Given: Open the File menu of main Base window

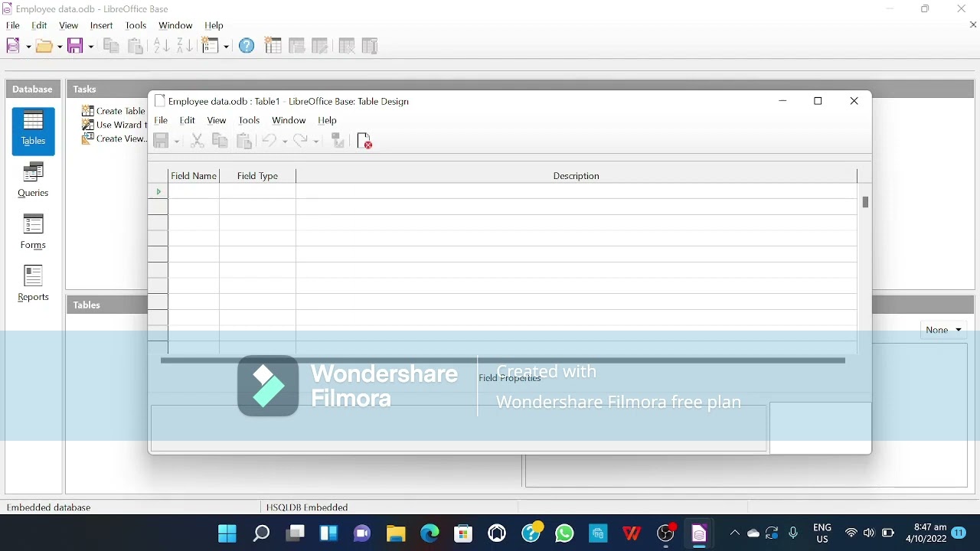Looking at the screenshot, I should [13, 25].
